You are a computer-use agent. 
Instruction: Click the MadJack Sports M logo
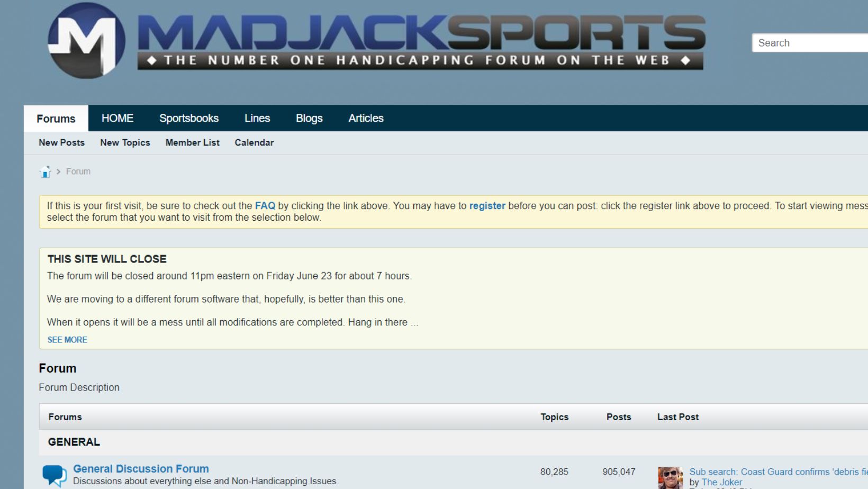point(86,41)
